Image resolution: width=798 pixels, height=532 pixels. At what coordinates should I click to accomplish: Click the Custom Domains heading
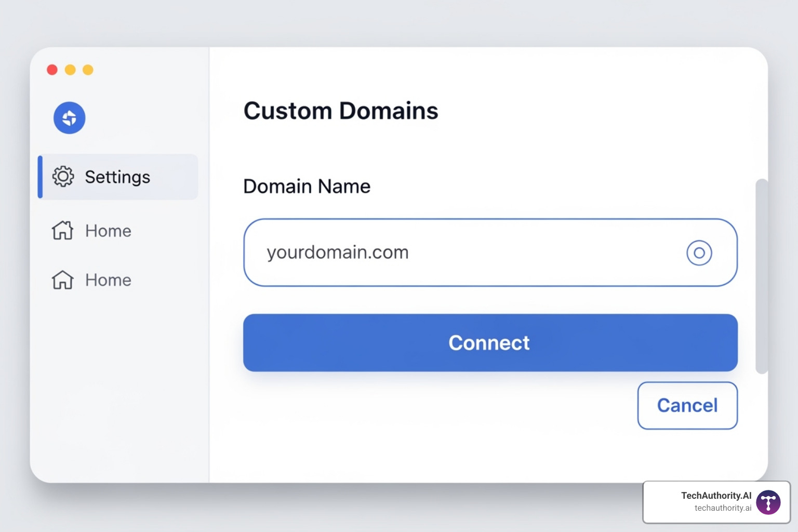click(341, 111)
